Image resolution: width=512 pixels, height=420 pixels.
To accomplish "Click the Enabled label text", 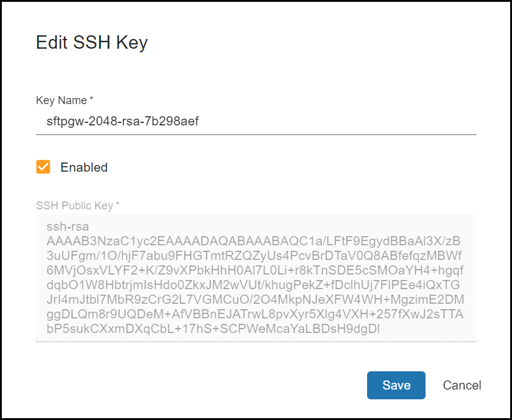I will (x=83, y=167).
